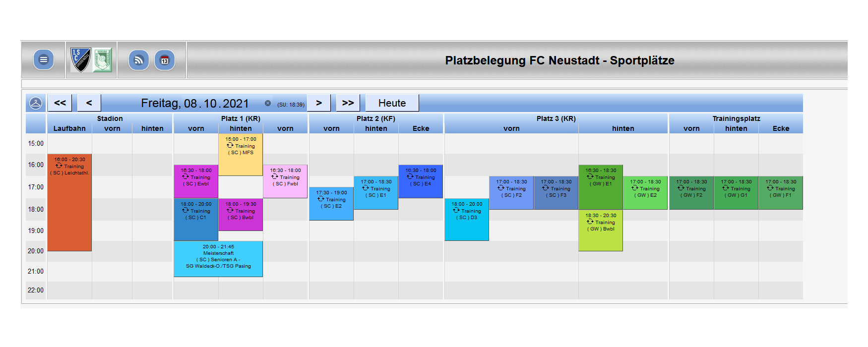Open the 20:00 - 21:45 Meisterschaft booking
Image resolution: width=868 pixels, height=347 pixels.
(x=218, y=259)
